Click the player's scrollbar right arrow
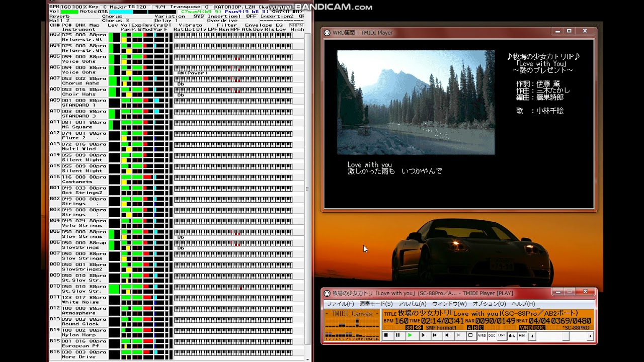The image size is (644, 362). pyautogui.click(x=590, y=336)
